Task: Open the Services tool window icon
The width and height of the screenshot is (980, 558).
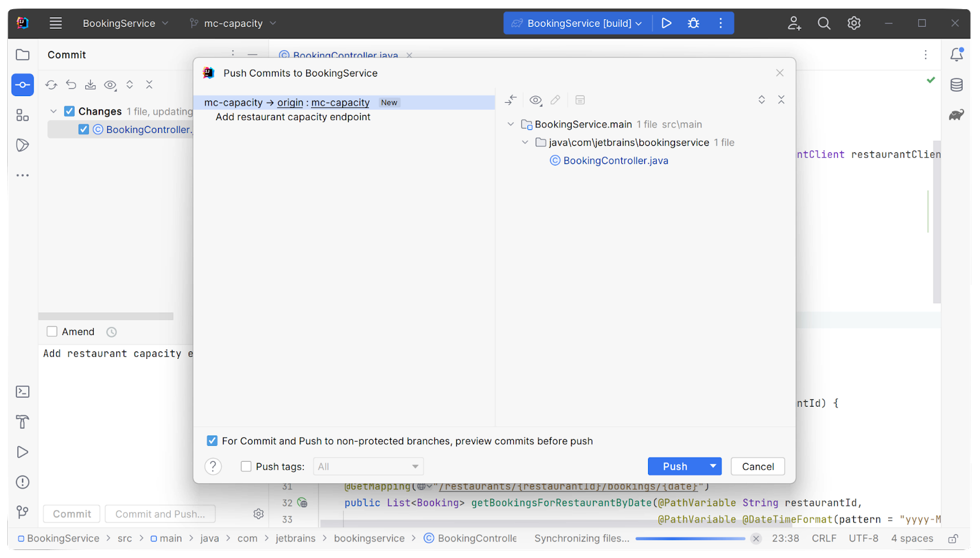Action: 23,145
